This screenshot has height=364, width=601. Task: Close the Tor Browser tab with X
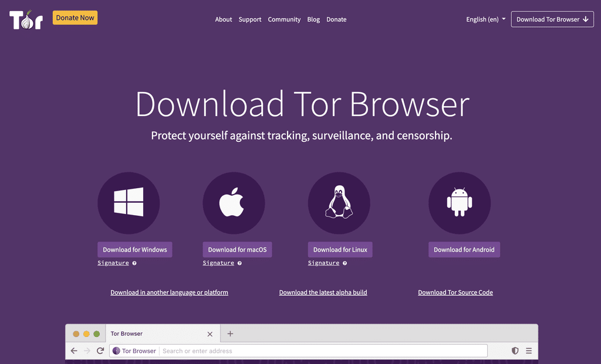click(210, 334)
